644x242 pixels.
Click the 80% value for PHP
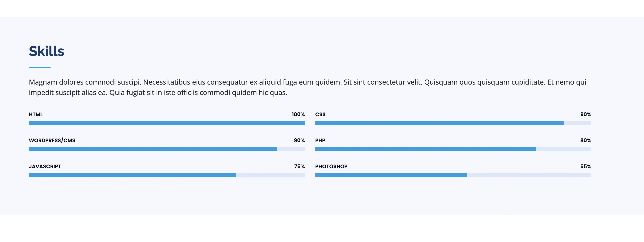[x=586, y=140]
